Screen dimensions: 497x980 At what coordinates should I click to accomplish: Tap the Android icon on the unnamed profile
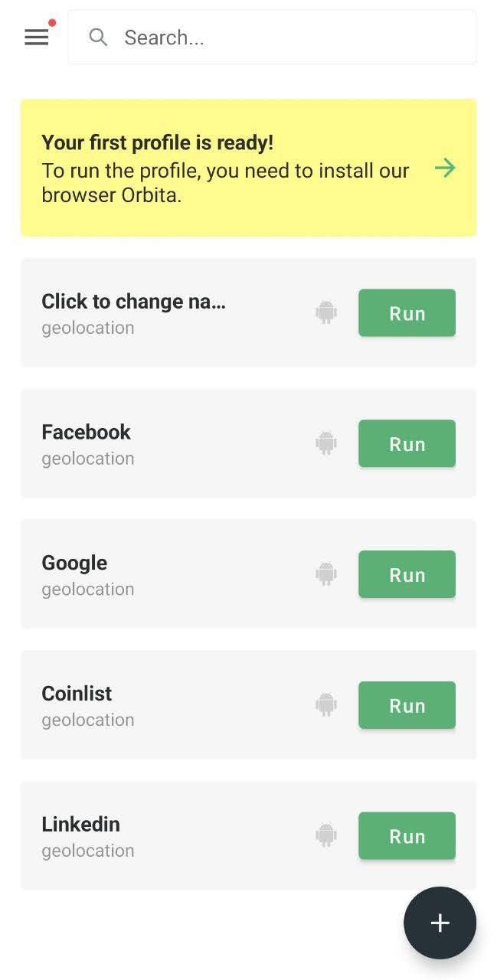[325, 312]
